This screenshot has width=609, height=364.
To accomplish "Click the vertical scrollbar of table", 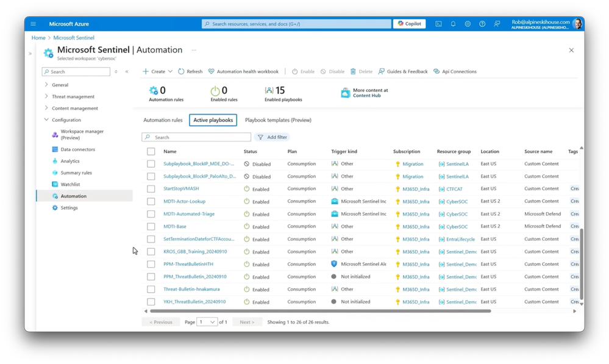I will (582, 264).
